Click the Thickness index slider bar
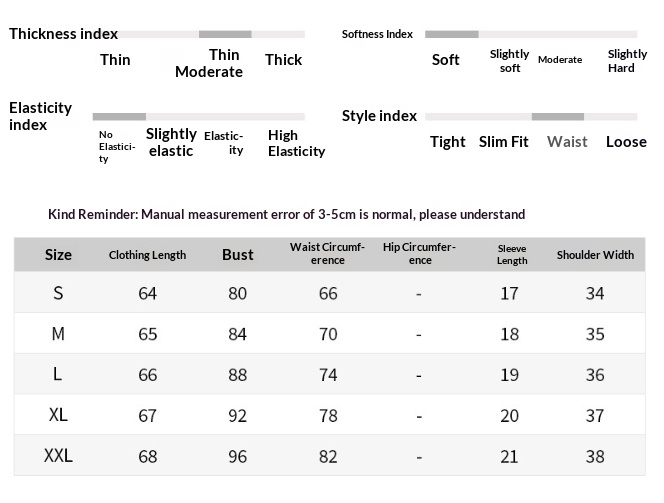 (x=211, y=34)
